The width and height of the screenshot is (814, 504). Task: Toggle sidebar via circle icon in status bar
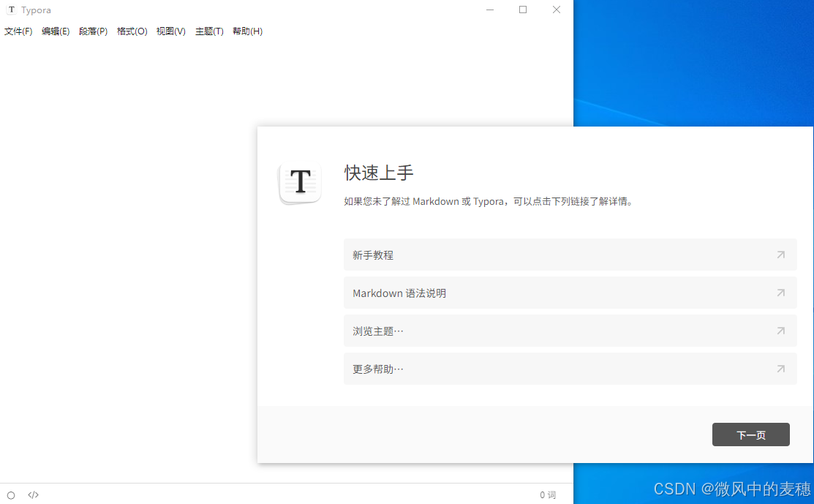[11, 495]
